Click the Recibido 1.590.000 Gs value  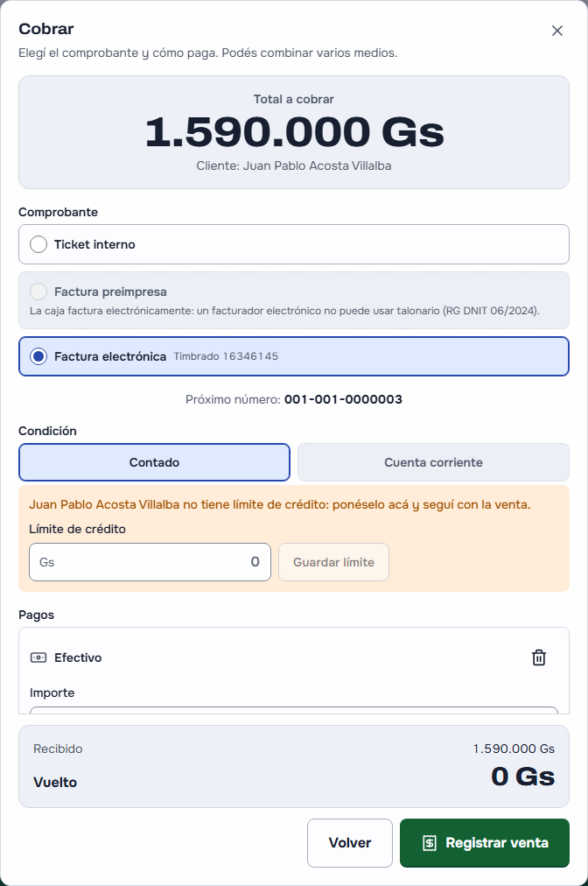514,749
